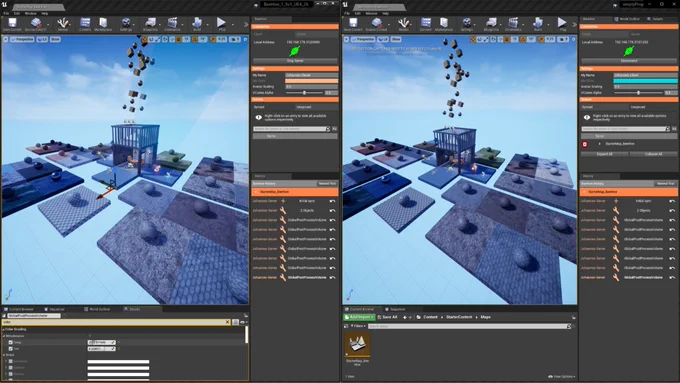The image size is (680, 383).
Task: Open Content icon in right editor toolbar
Action: click(x=426, y=24)
